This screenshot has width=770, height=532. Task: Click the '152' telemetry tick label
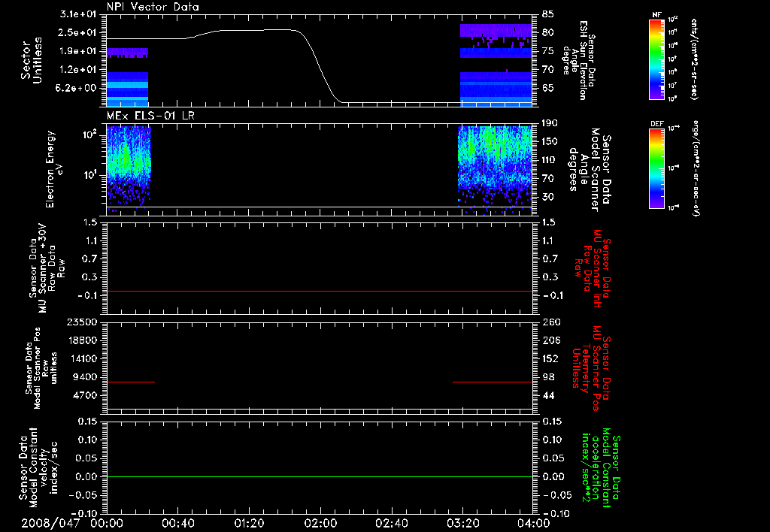coord(550,358)
